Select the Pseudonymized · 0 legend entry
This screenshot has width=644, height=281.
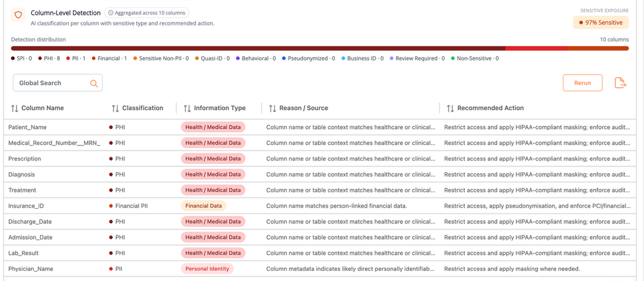point(309,58)
